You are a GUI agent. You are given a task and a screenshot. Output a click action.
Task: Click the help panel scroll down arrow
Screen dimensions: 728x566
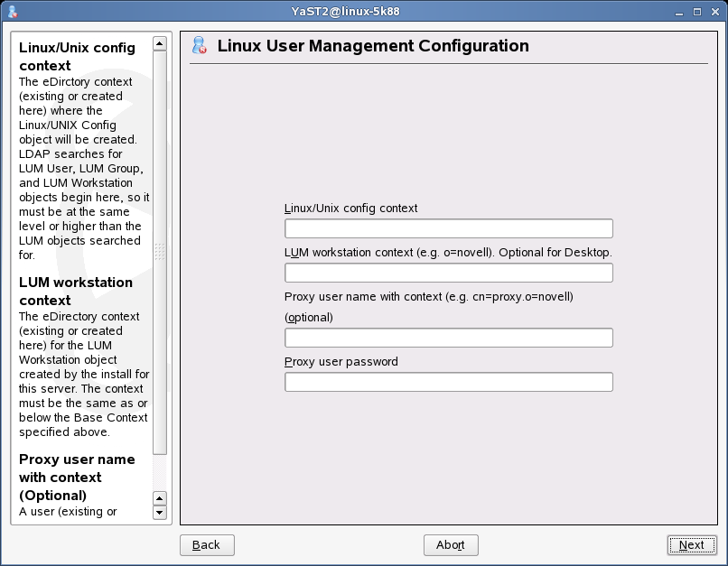click(160, 513)
